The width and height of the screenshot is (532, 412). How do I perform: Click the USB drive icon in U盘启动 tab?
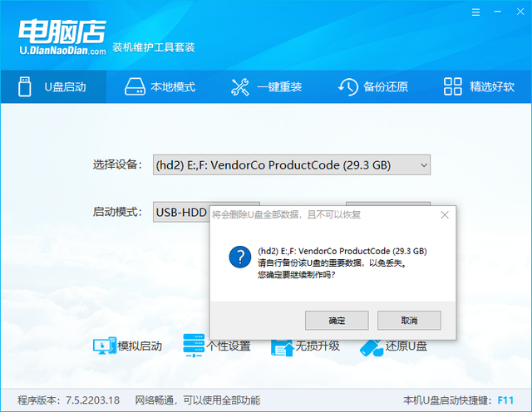(x=24, y=86)
